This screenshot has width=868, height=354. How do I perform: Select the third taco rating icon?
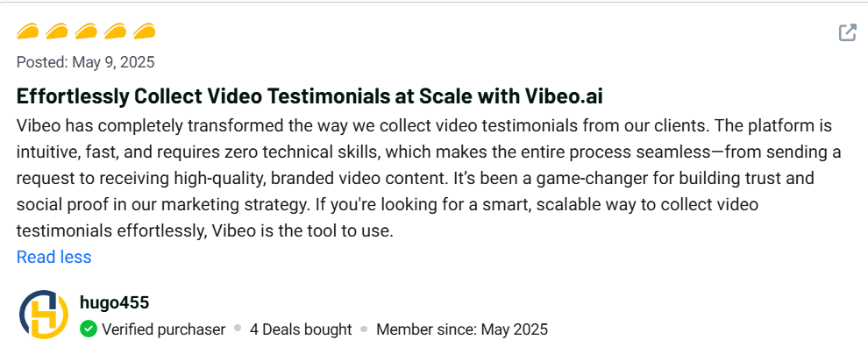(86, 32)
